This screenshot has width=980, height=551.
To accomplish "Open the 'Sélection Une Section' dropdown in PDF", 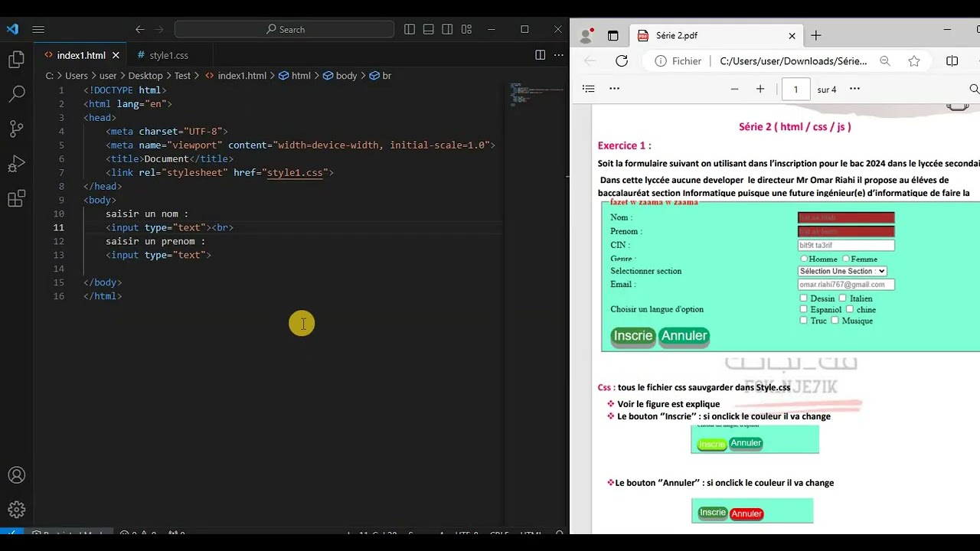I will pos(842,271).
